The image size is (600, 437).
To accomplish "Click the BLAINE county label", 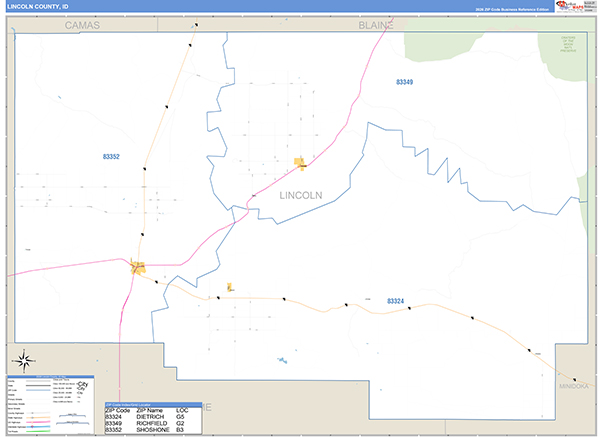I will [x=376, y=25].
